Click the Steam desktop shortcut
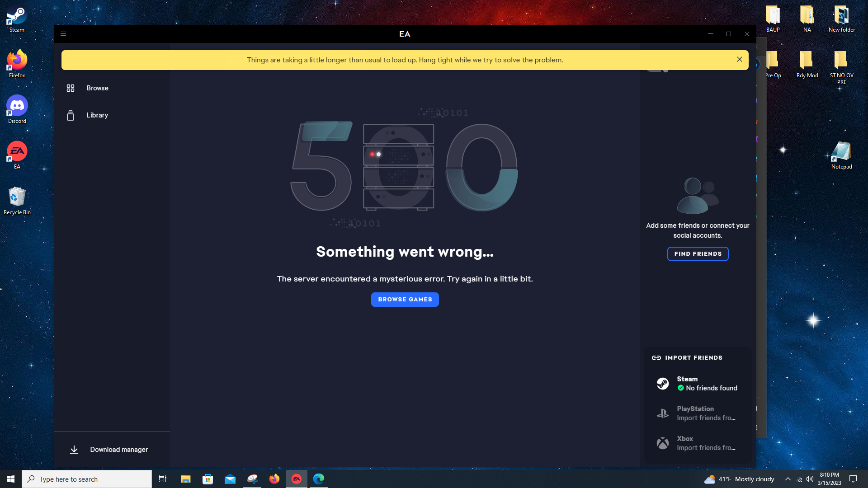The width and height of the screenshot is (868, 488). pos(17,16)
